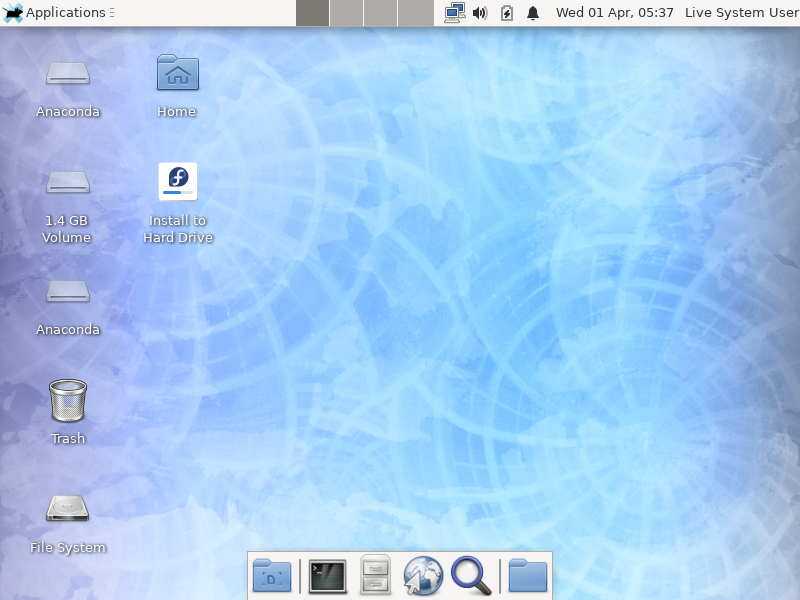The height and width of the screenshot is (600, 800).
Task: Select the Install to Hard Drive icon
Action: click(178, 182)
